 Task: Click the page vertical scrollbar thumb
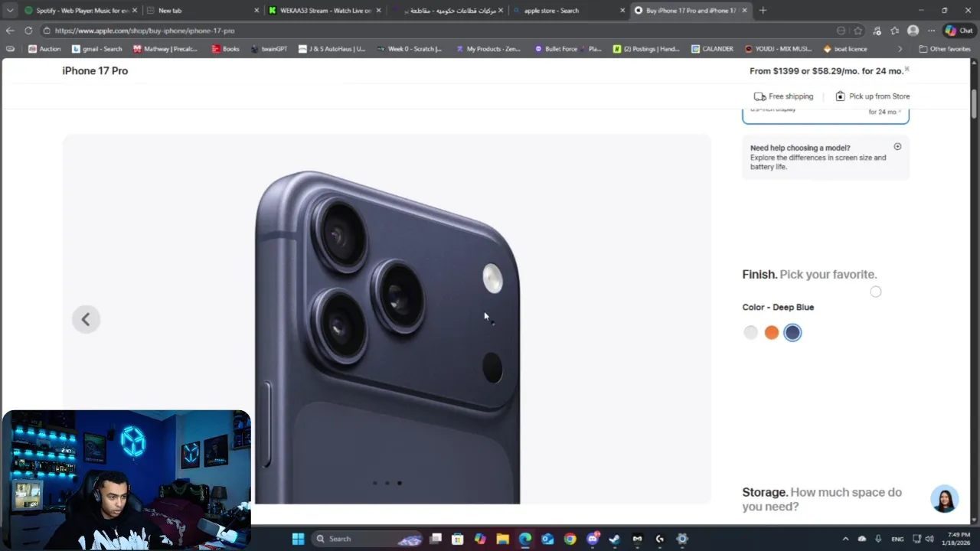[x=975, y=103]
